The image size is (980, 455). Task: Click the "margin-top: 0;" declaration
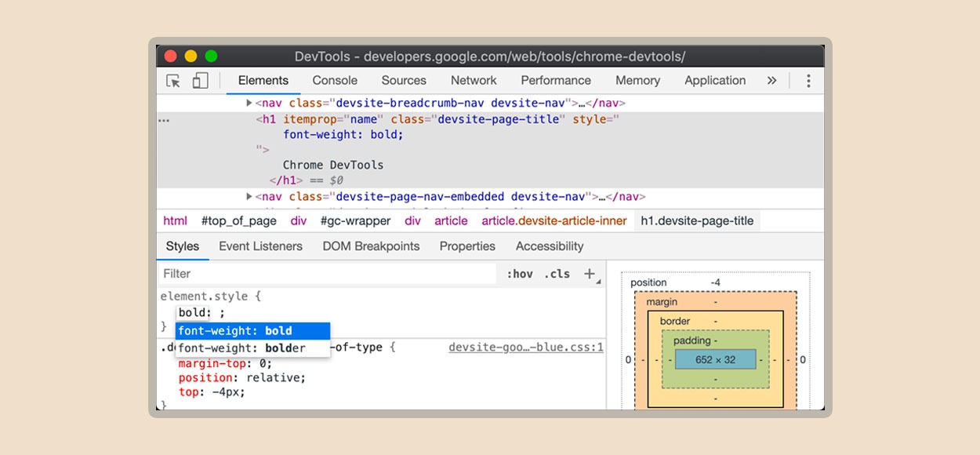225,363
